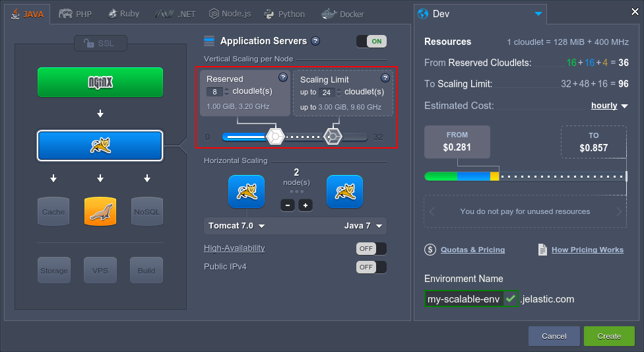Enable the Public IPv4 toggle
Viewport: 644px width, 352px height.
click(371, 267)
